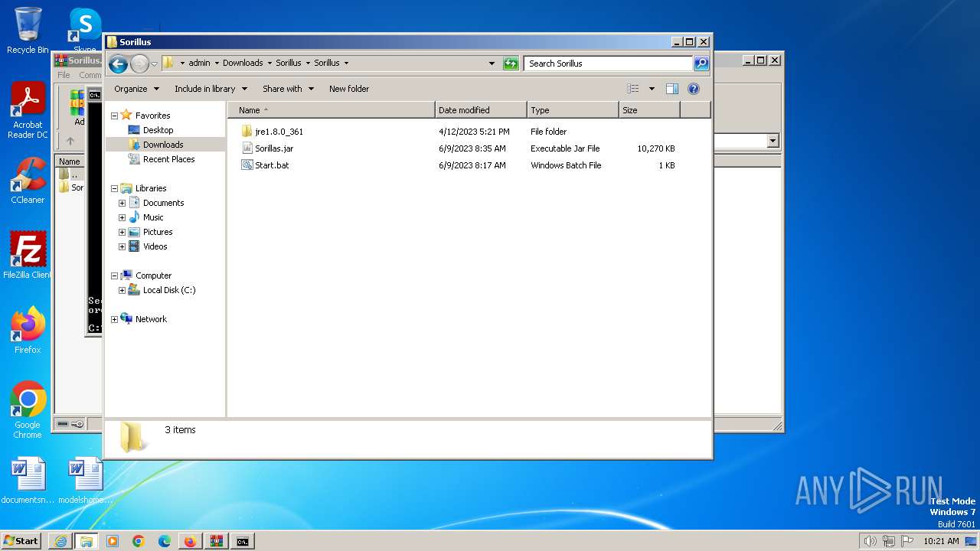Screen dimensions: 980x551
Task: Open the CCleaner desktop icon
Action: tap(28, 181)
